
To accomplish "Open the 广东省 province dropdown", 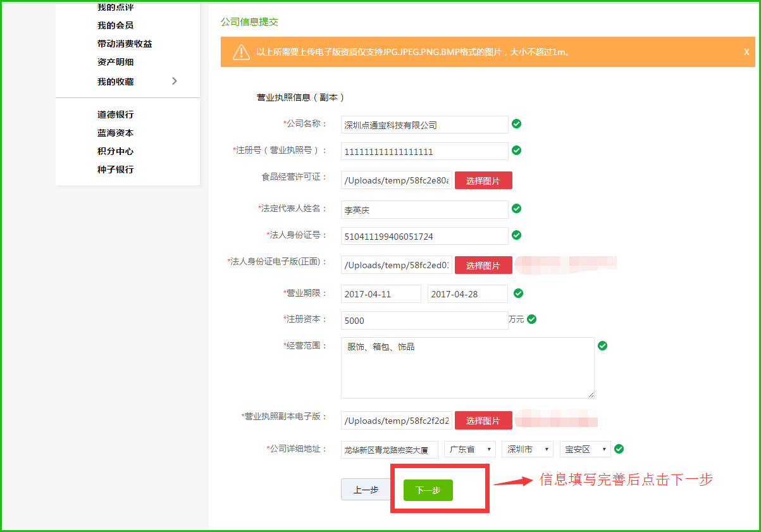I will pos(469,449).
